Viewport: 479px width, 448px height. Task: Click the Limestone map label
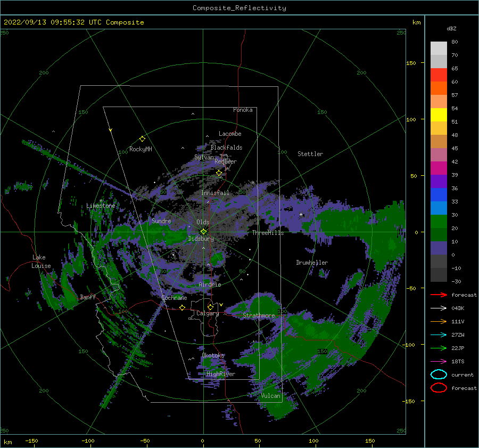click(x=101, y=206)
